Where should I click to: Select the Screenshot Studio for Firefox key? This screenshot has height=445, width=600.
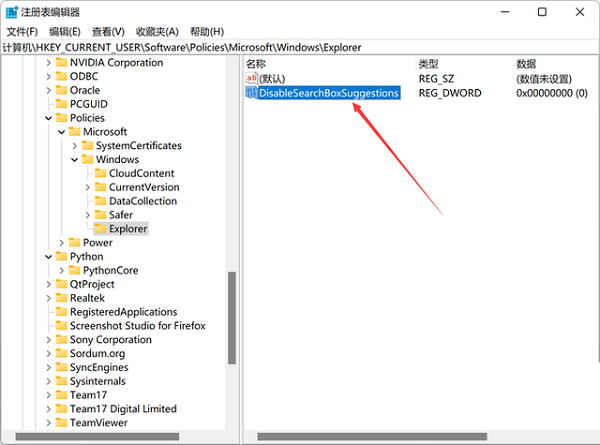click(137, 326)
